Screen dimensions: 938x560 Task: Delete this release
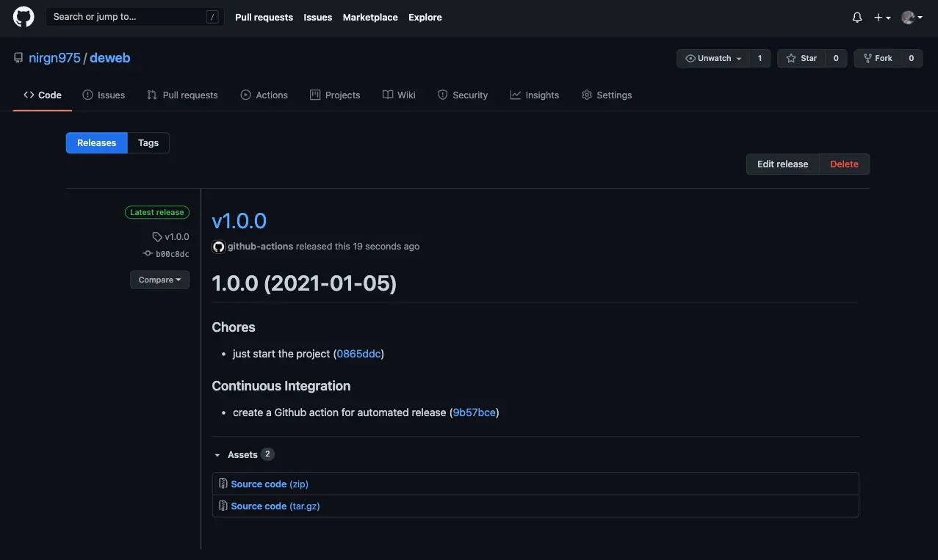(x=843, y=164)
